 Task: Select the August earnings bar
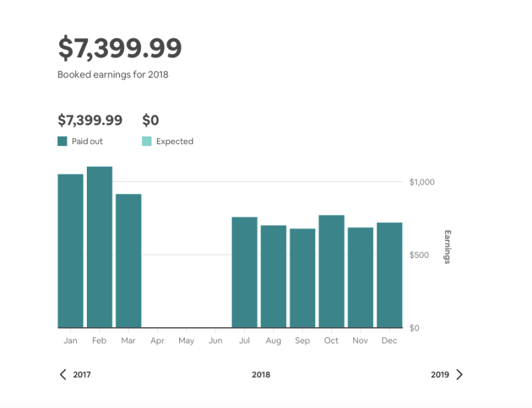(x=273, y=276)
